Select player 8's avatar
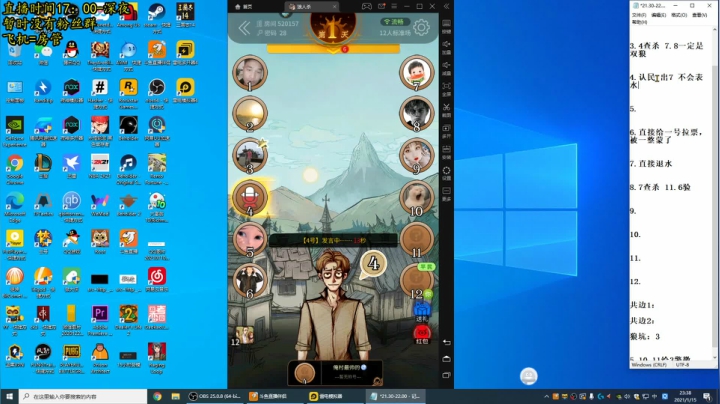This screenshot has height=404, width=720. click(416, 113)
